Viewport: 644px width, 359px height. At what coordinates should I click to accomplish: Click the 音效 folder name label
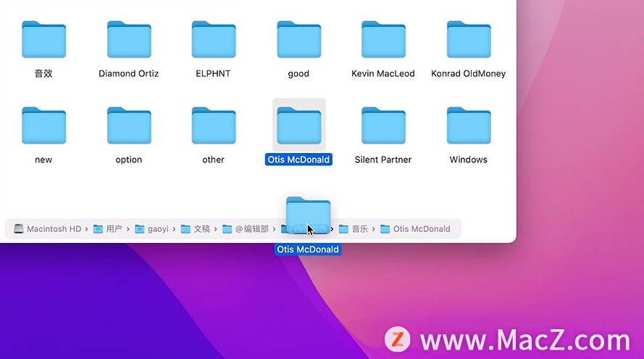(43, 73)
